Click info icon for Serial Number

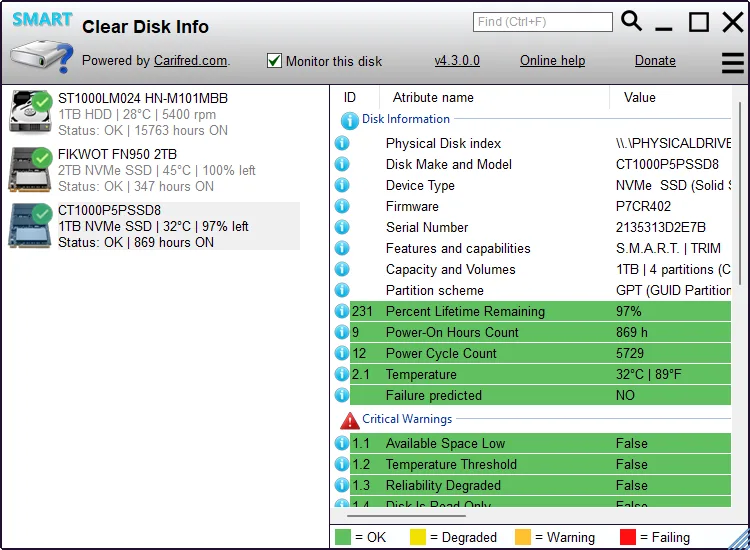coord(342,227)
